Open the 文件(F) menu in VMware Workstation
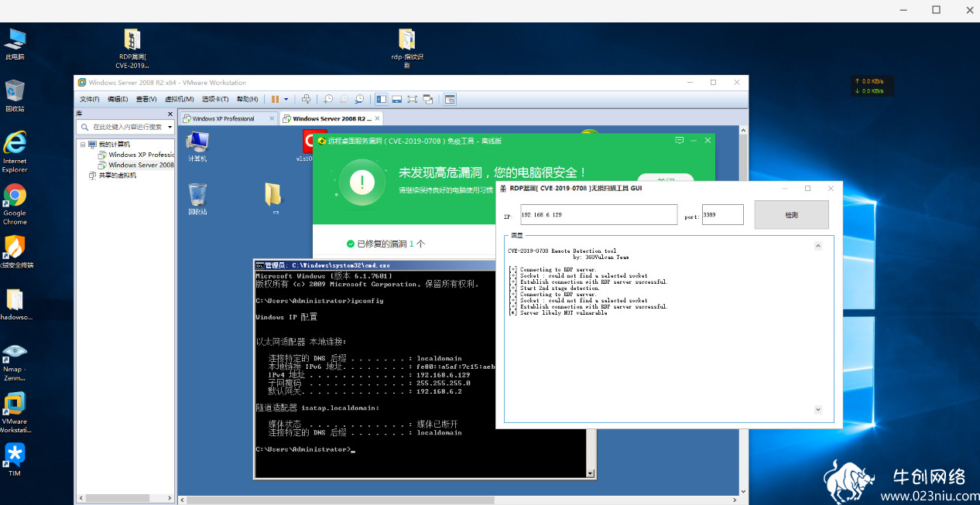This screenshot has width=980, height=505. (x=90, y=99)
